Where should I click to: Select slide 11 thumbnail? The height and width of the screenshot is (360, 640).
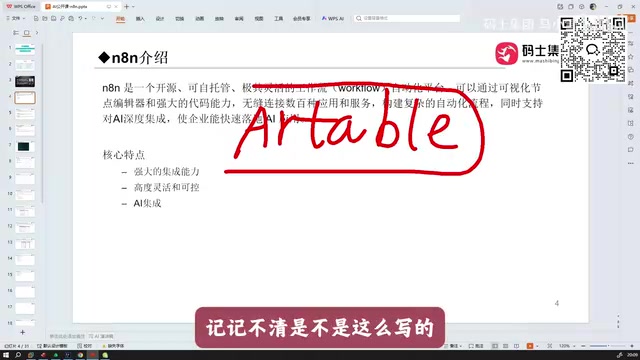click(x=25, y=211)
